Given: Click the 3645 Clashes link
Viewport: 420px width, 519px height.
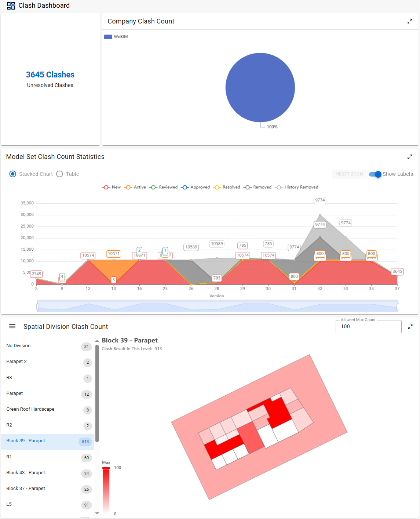Looking at the screenshot, I should 50,75.
